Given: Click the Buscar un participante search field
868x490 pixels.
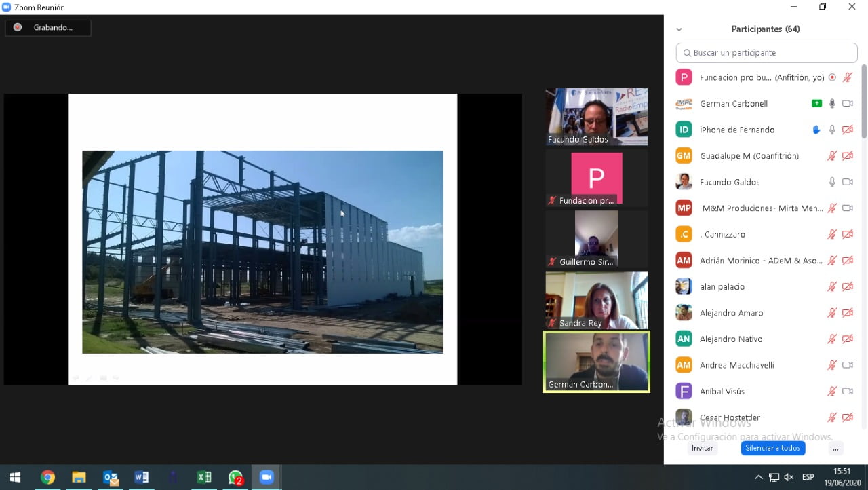Looking at the screenshot, I should coord(772,53).
